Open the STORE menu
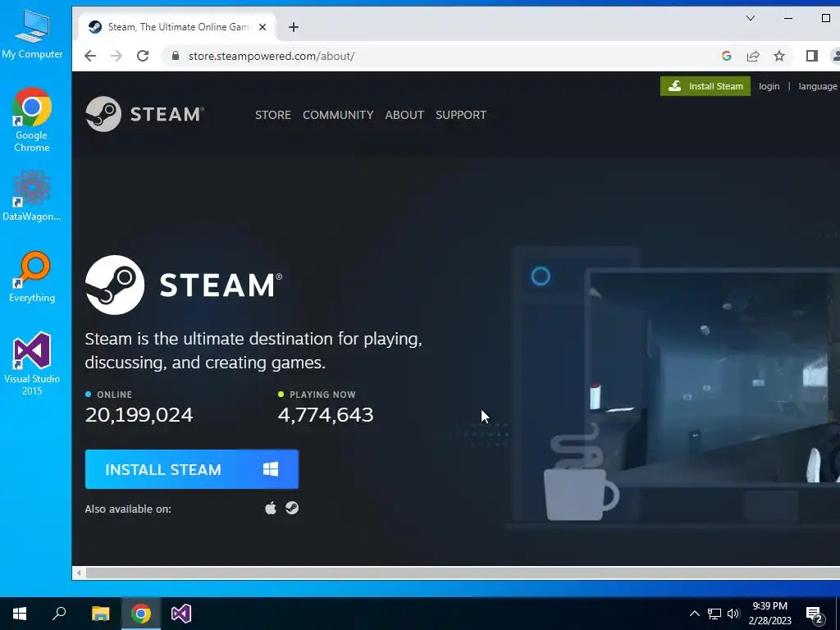The height and width of the screenshot is (630, 840). pos(273,115)
